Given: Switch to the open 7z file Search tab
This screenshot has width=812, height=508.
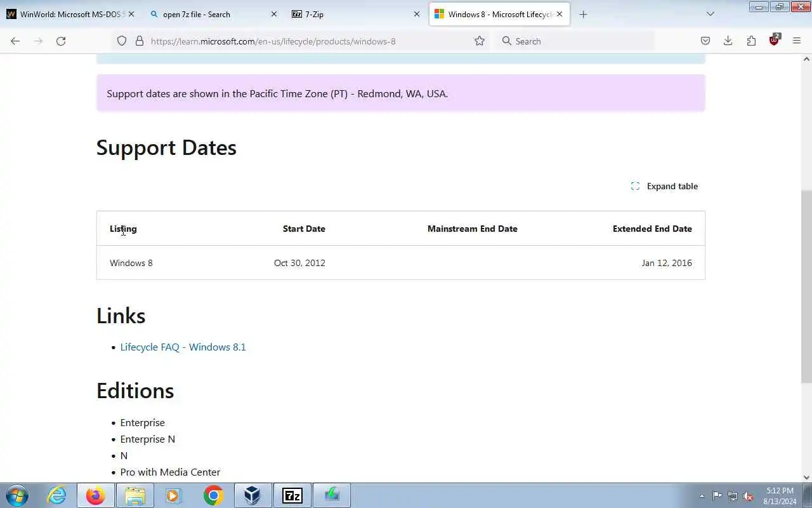Looking at the screenshot, I should tap(206, 14).
